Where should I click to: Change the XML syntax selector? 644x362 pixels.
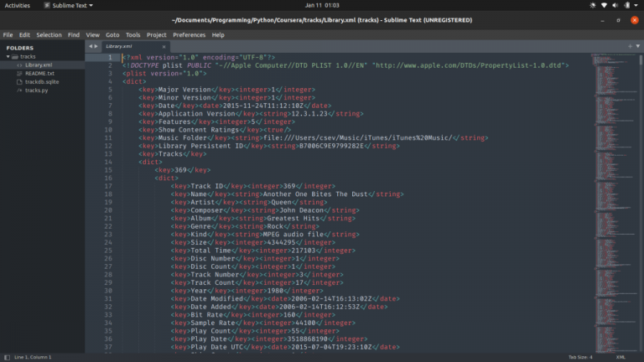(621, 357)
